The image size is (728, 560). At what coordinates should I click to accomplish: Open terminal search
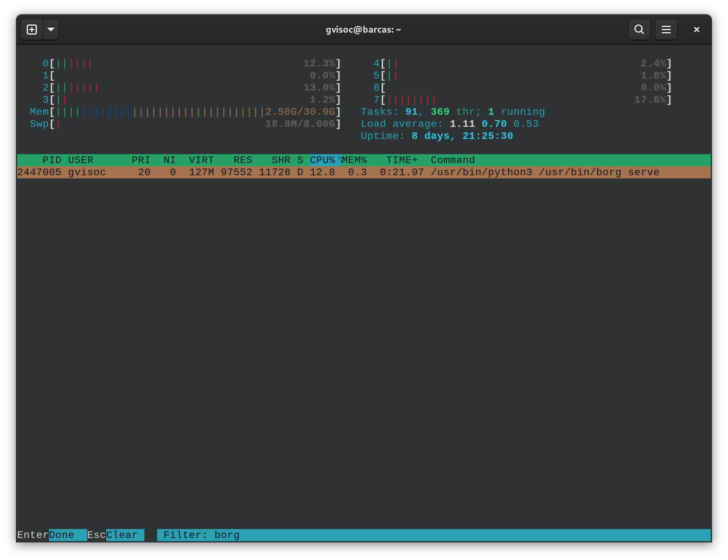tap(639, 30)
